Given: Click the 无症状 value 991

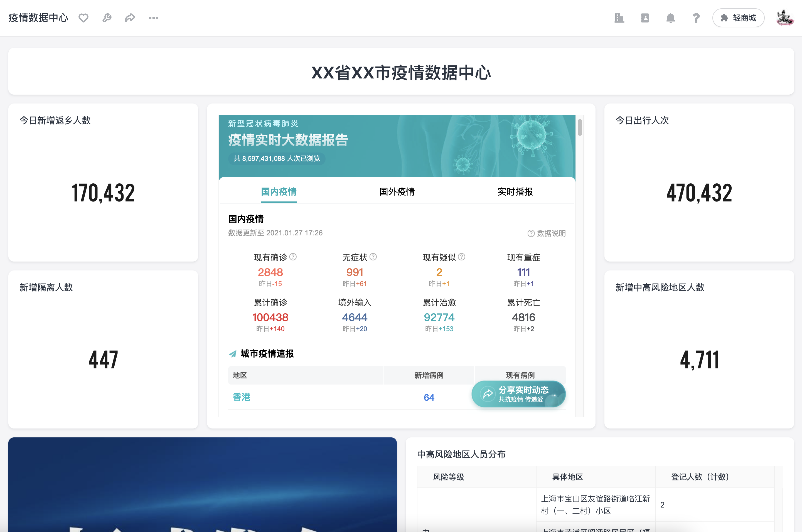Looking at the screenshot, I should (355, 272).
